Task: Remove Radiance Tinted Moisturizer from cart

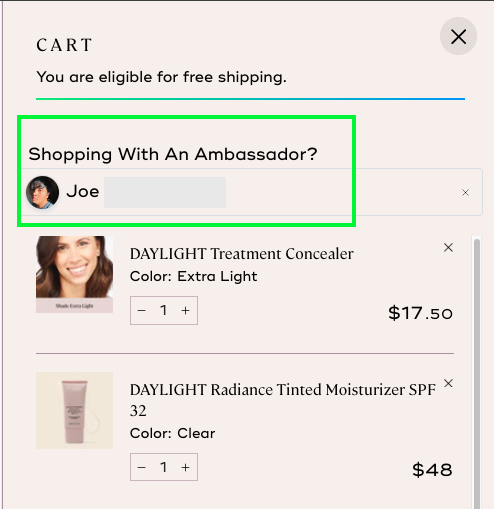Action: (x=448, y=383)
